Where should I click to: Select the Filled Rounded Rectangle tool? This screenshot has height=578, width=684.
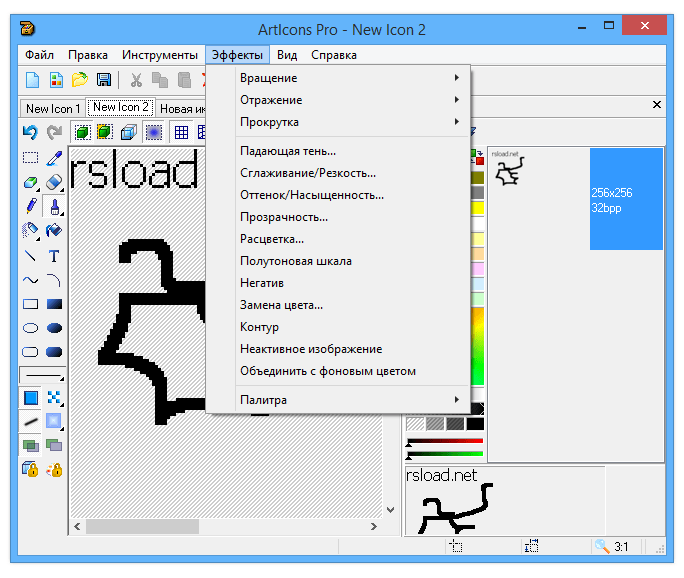click(54, 352)
